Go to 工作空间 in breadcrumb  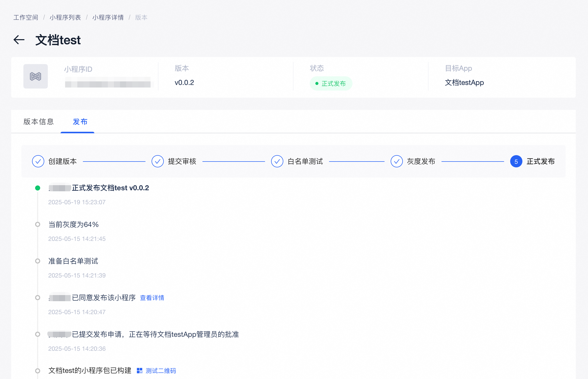click(26, 17)
